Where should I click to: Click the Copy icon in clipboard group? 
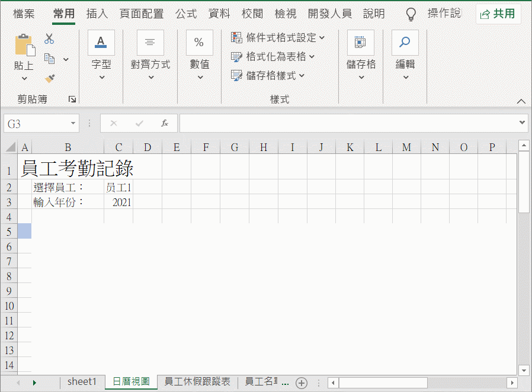pos(50,59)
